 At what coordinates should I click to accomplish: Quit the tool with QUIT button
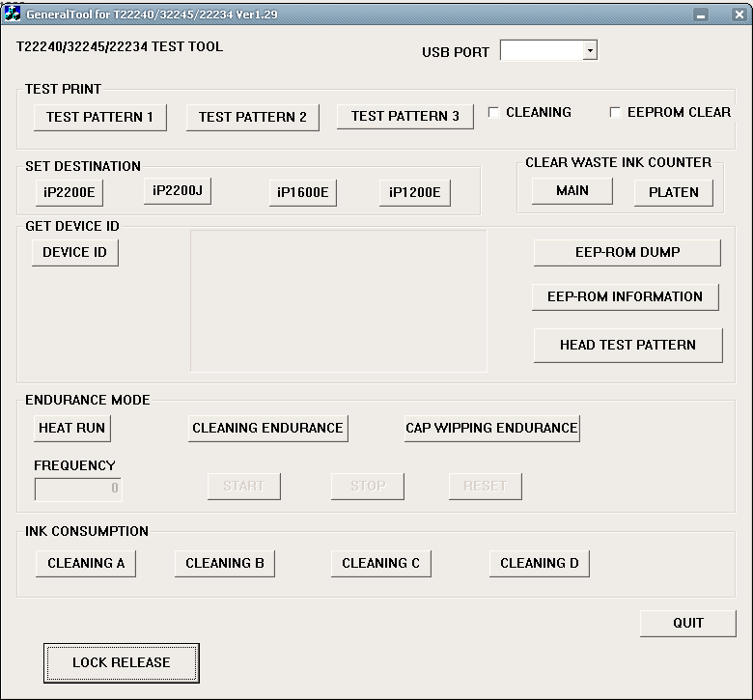688,624
